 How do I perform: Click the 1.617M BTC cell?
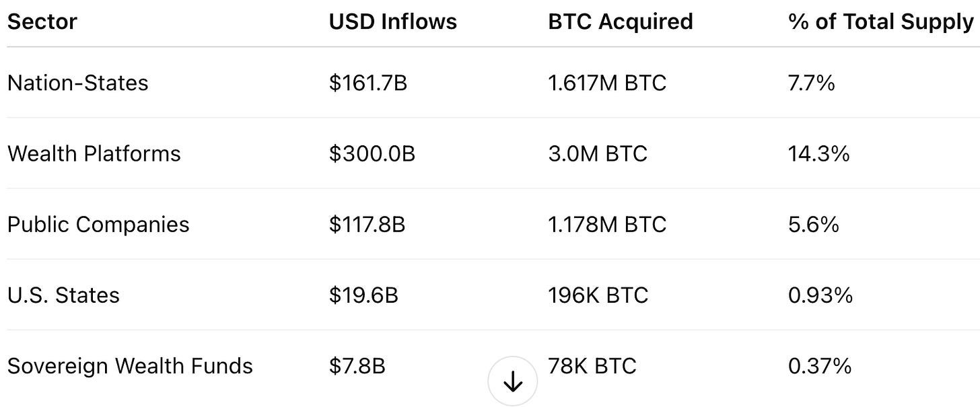[607, 83]
